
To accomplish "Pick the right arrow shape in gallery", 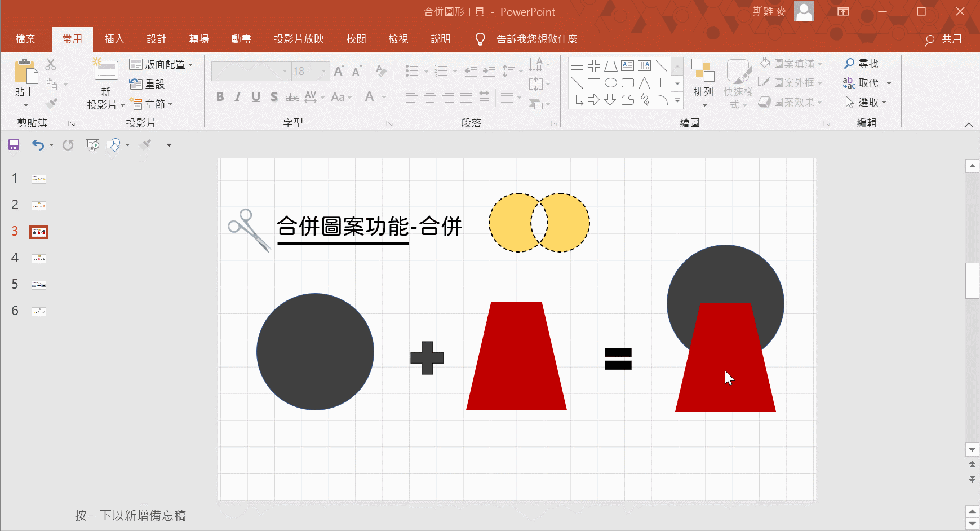I will 593,100.
